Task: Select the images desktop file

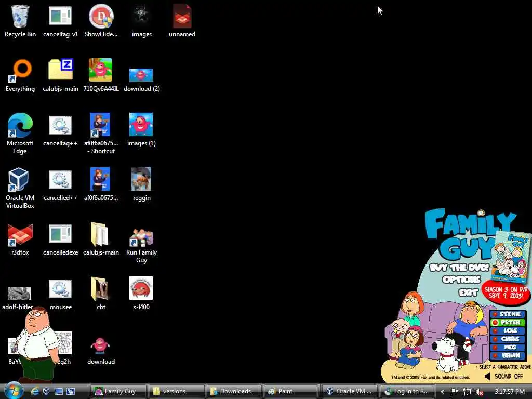Action: (141, 21)
